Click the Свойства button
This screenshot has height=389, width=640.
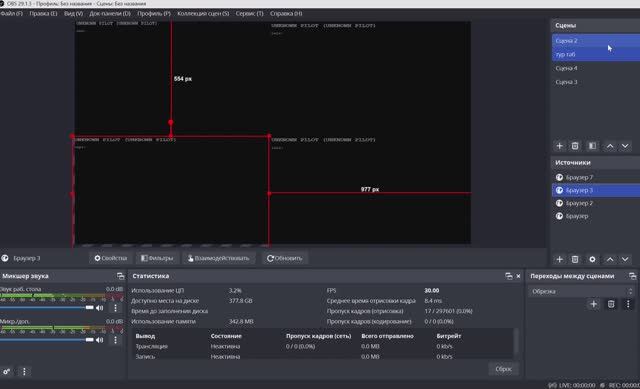111,258
